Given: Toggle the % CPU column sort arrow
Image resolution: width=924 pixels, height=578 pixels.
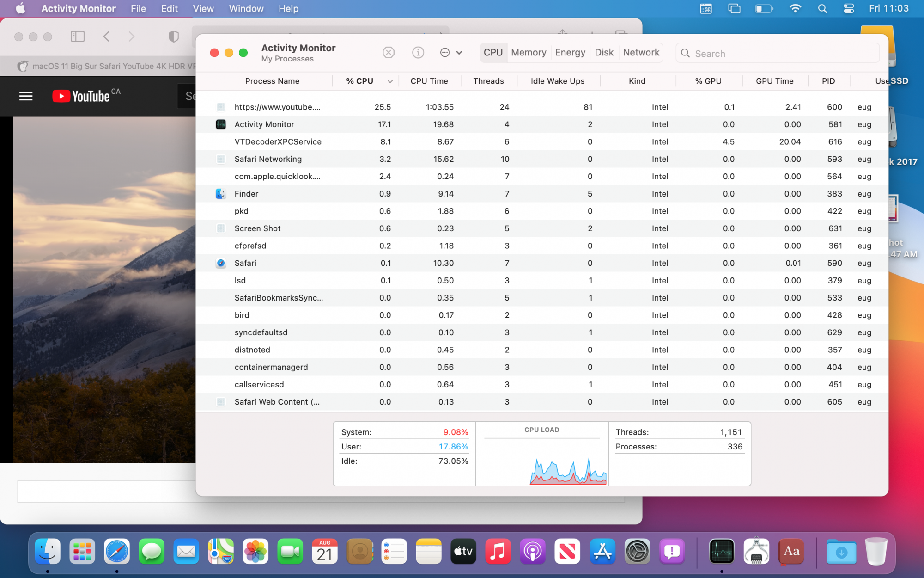Looking at the screenshot, I should (x=390, y=81).
